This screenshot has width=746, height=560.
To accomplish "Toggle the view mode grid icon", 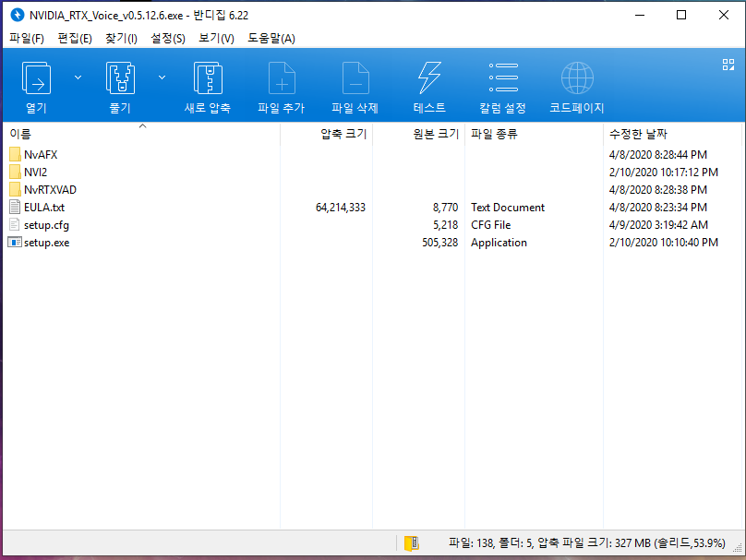I will point(728,65).
